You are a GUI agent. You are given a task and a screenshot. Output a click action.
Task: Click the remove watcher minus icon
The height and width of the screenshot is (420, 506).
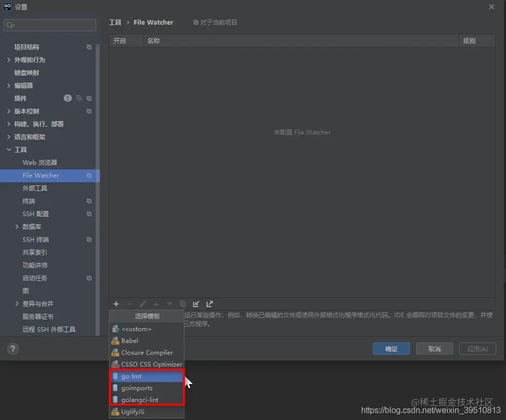click(x=129, y=304)
